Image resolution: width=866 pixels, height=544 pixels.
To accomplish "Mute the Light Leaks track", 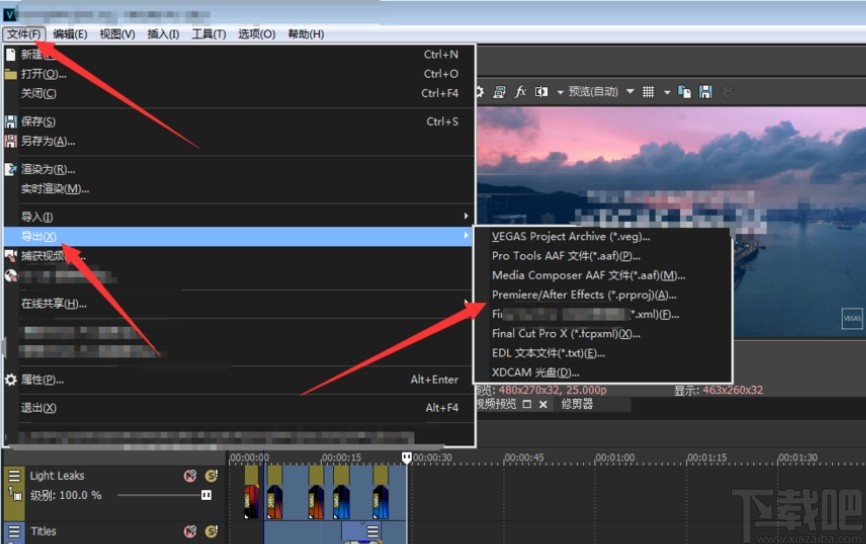I will [x=190, y=476].
